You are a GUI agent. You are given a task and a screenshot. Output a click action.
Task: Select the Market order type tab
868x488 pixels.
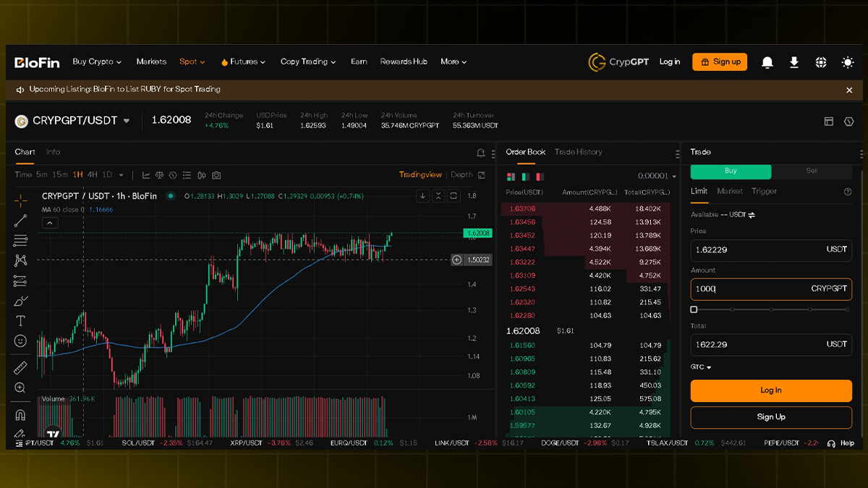729,191
